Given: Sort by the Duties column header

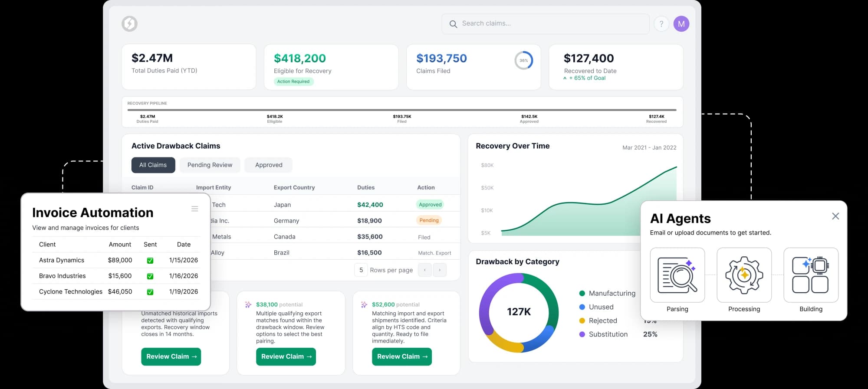Looking at the screenshot, I should pyautogui.click(x=366, y=187).
